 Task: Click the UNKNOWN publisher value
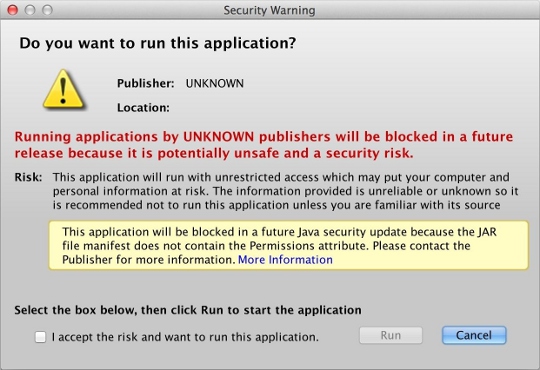click(x=215, y=83)
